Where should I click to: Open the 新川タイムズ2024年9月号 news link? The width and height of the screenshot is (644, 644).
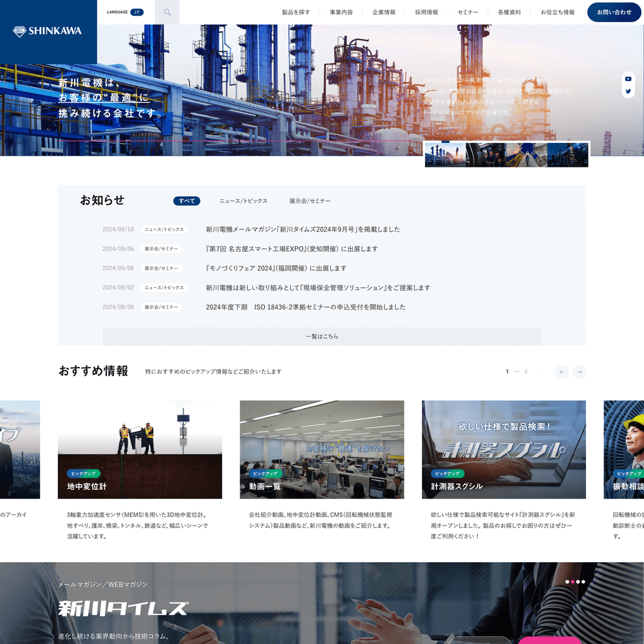point(303,229)
